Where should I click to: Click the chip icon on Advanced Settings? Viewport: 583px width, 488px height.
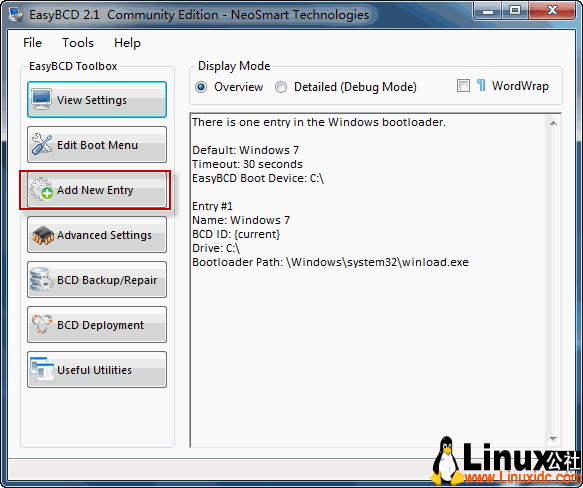[x=43, y=235]
